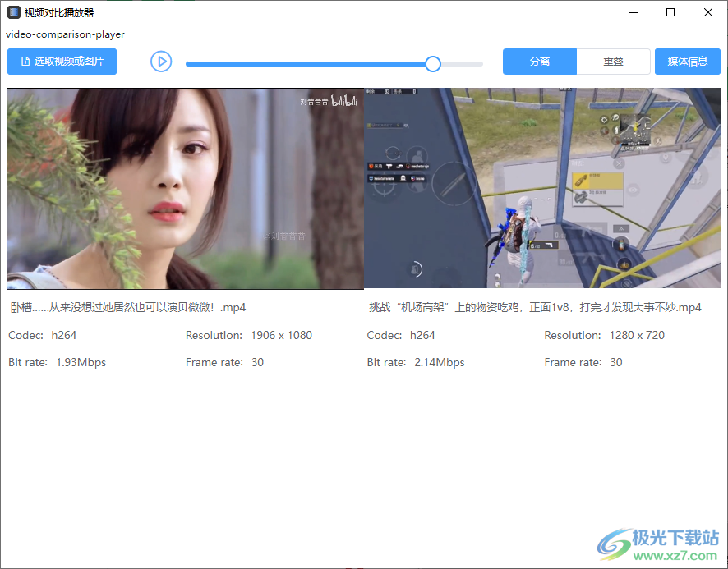The width and height of the screenshot is (728, 569).
Task: Click the right video filename about 机场高架
Action: 535,307
